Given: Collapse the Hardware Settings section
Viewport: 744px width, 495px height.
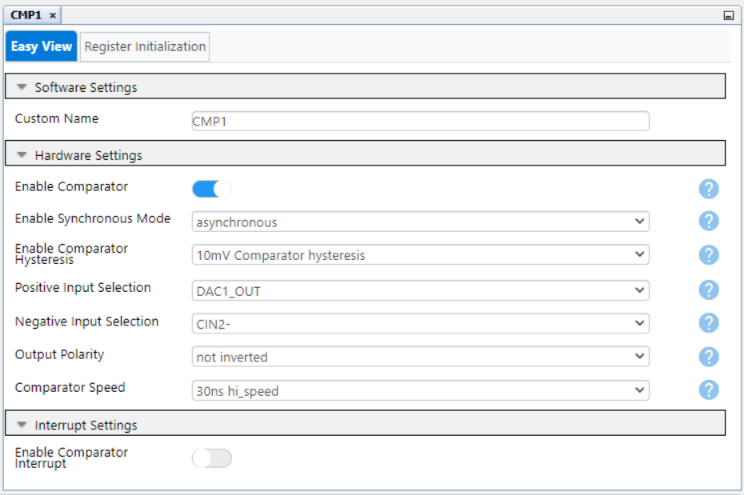Looking at the screenshot, I should coord(22,155).
